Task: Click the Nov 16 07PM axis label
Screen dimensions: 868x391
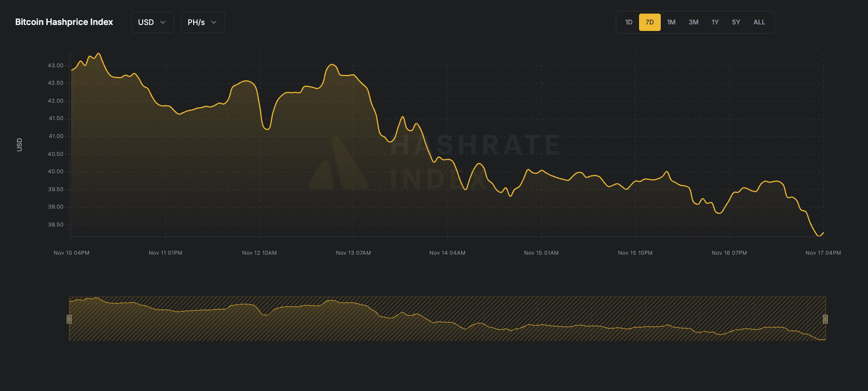Action: coord(729,253)
